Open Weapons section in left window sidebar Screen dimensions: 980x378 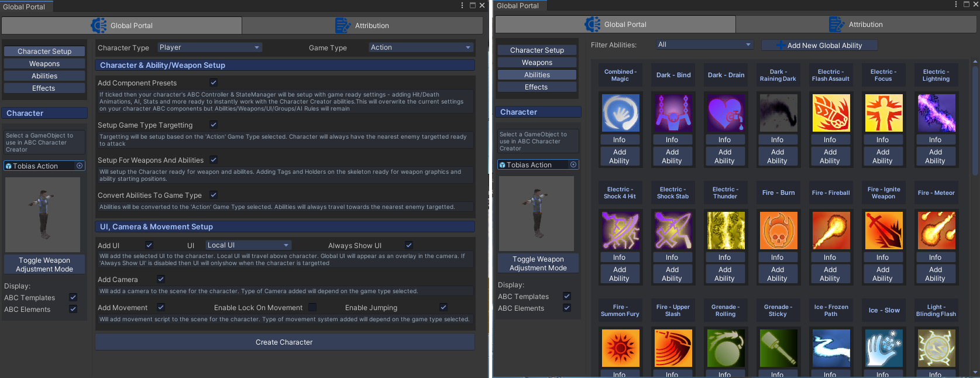coord(44,64)
